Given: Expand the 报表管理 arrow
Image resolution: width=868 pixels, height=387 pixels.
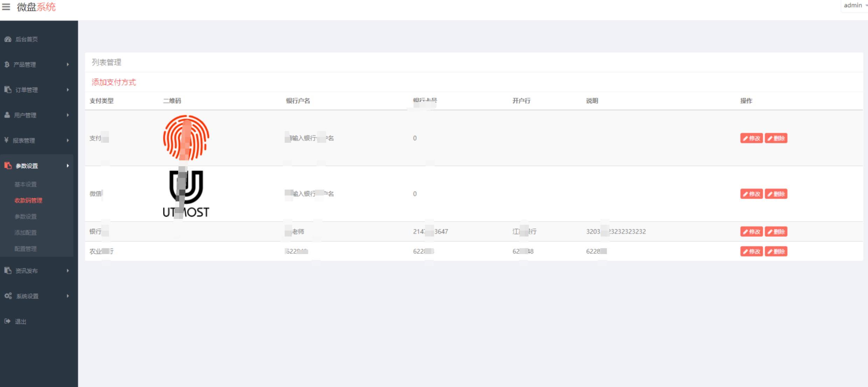Looking at the screenshot, I should click(68, 140).
